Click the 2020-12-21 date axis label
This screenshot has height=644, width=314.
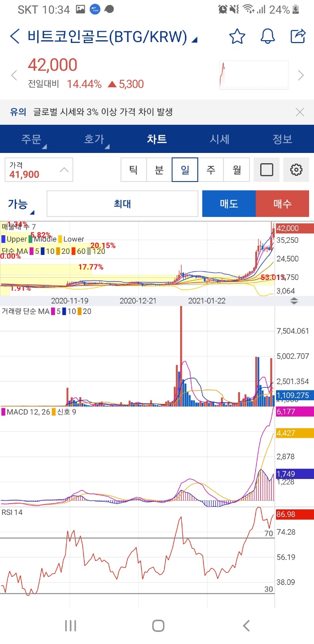point(138,301)
